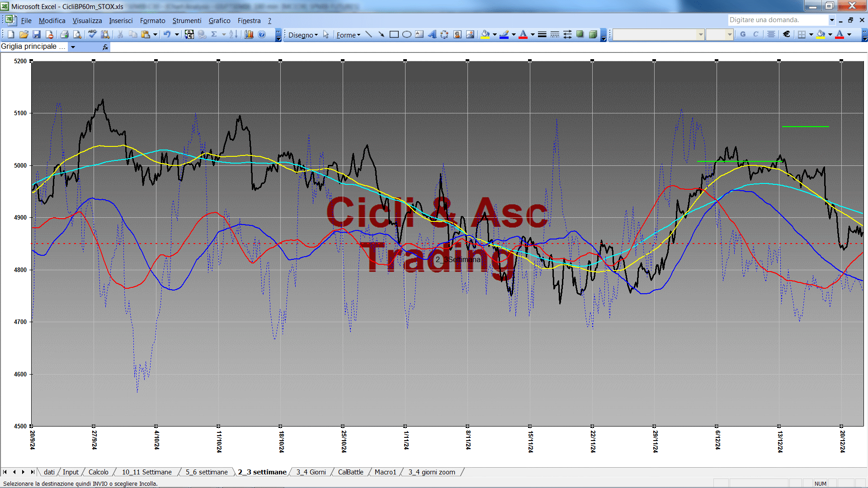Click the 3-D Style icon
Screen dimensions: 868x488
(x=593, y=34)
